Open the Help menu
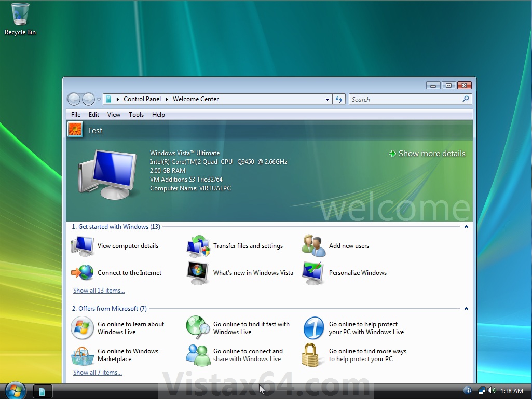532x400 pixels. coord(158,115)
